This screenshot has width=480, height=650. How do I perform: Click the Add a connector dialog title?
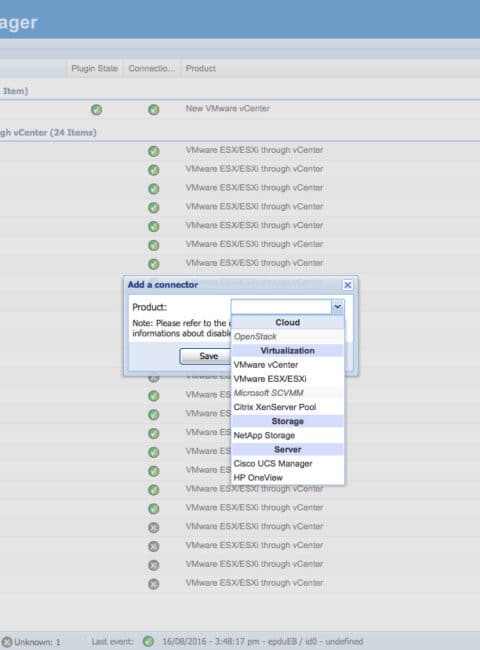163,285
